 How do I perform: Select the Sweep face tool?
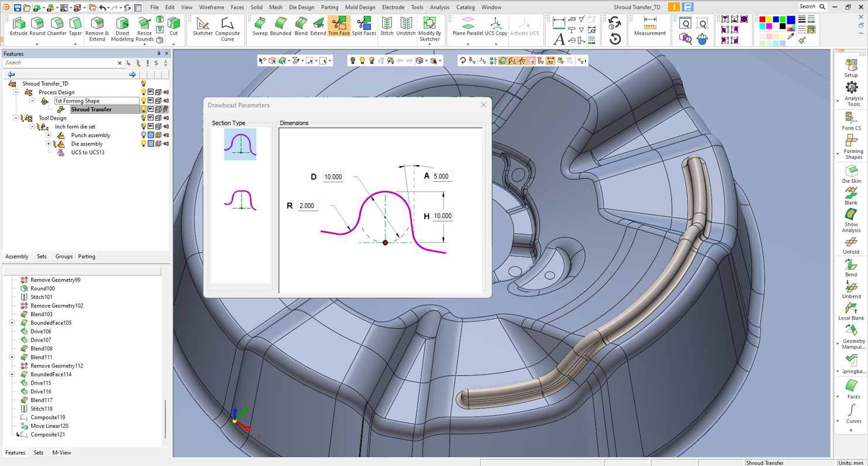260,27
